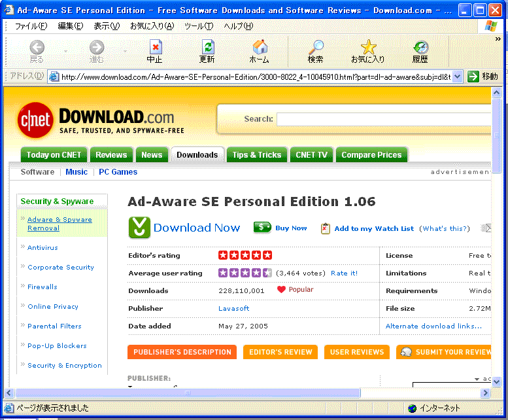Click the vertical scrollbar down arrow

496,382
